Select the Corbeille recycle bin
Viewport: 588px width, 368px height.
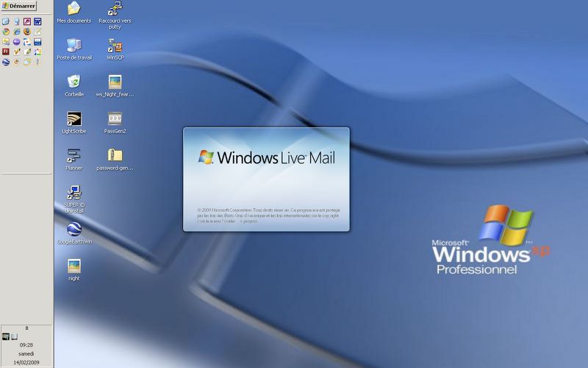(x=74, y=86)
